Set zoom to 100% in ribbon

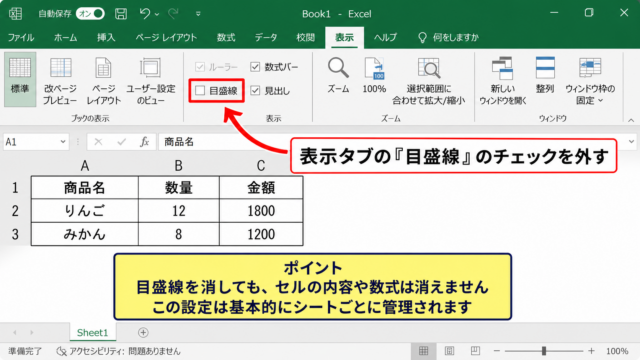click(x=374, y=76)
